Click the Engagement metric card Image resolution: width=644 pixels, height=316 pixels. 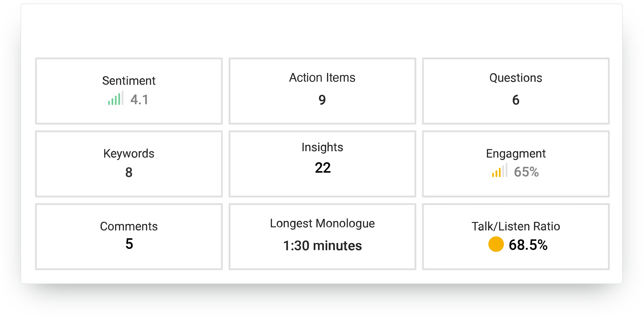(515, 164)
